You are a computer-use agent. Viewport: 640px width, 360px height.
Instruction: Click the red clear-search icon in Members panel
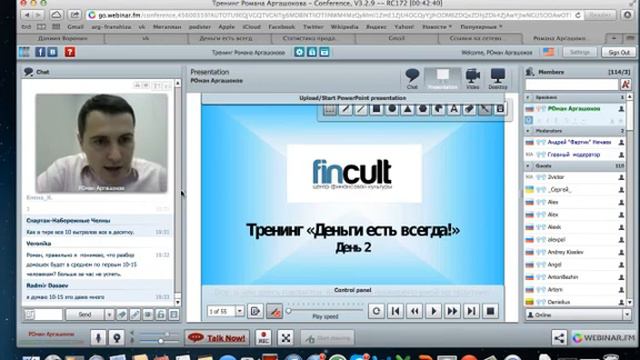625,84
